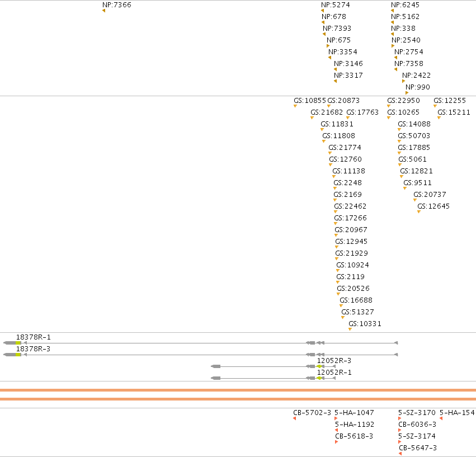
Task: Click the GS:2169 insertion
Action: pyautogui.click(x=347, y=195)
